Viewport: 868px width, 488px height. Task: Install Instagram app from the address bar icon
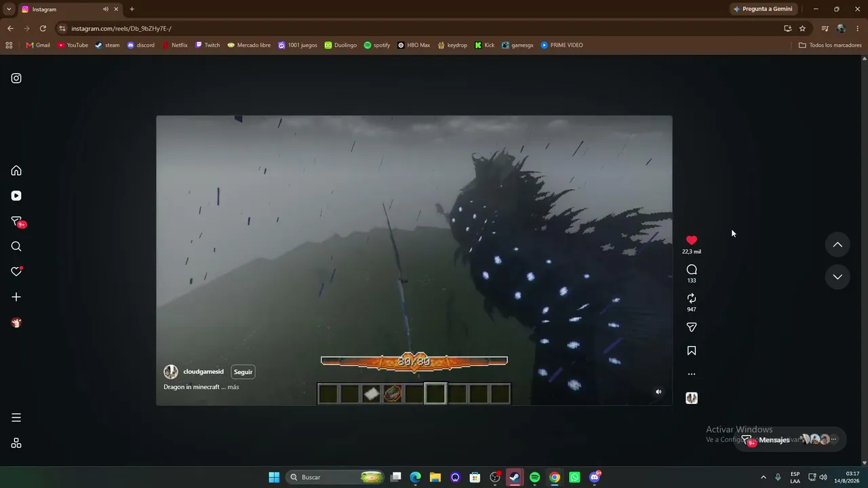point(787,28)
